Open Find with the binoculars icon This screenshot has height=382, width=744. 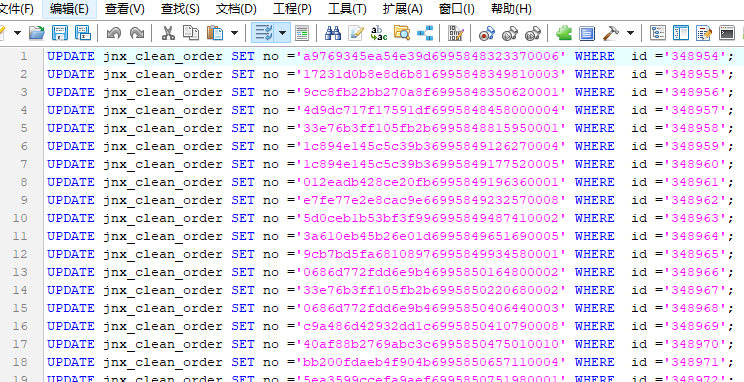[x=333, y=33]
